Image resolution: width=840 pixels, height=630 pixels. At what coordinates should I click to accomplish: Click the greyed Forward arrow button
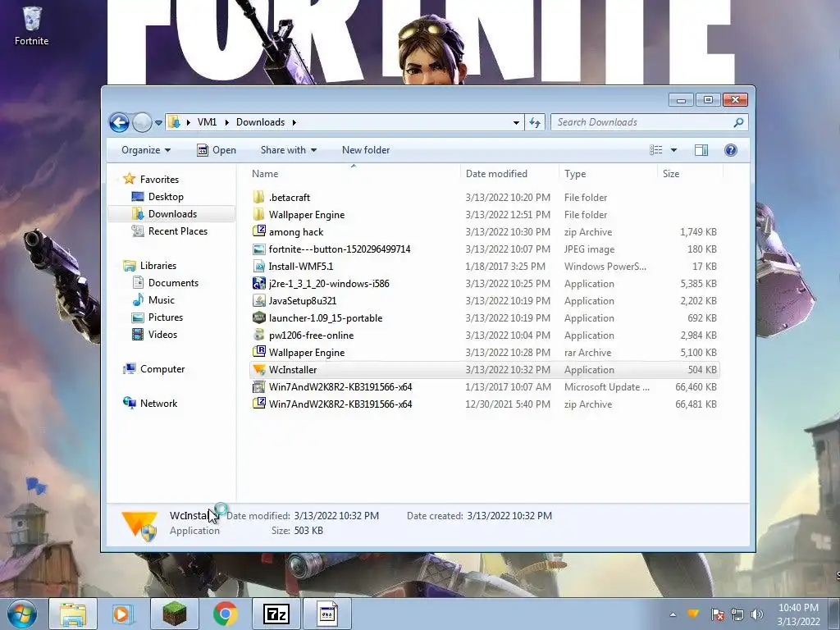point(142,123)
